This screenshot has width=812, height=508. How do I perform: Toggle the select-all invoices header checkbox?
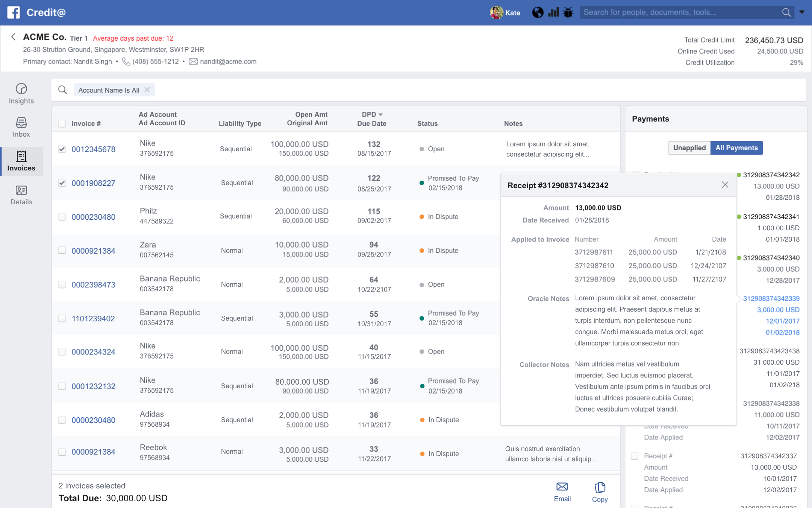[x=62, y=123]
